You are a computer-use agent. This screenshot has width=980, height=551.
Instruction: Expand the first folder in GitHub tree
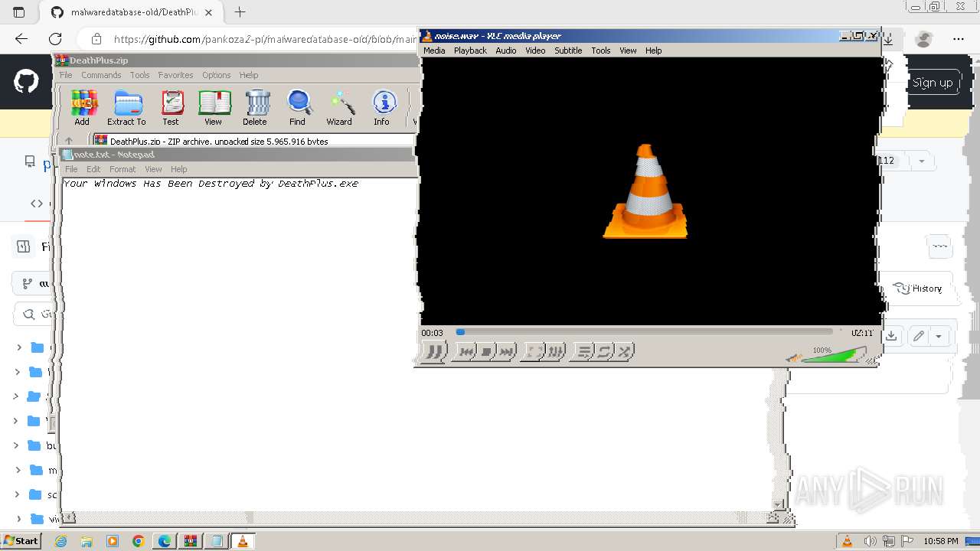[x=19, y=347]
